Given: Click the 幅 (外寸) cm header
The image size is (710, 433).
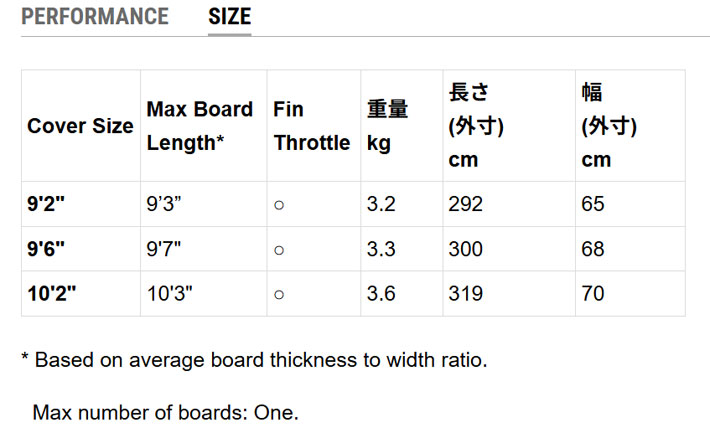Looking at the screenshot, I should coord(609,126).
